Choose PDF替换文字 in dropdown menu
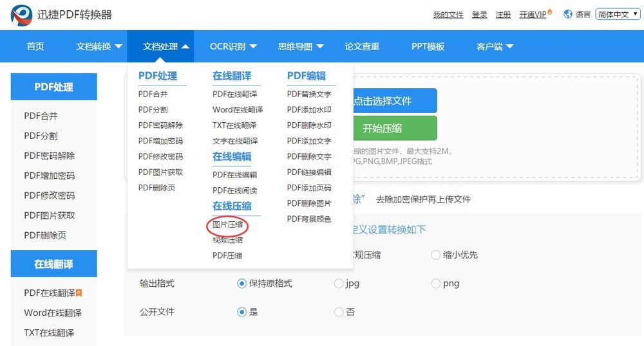Viewport: 644px width, 346px height. [x=309, y=95]
